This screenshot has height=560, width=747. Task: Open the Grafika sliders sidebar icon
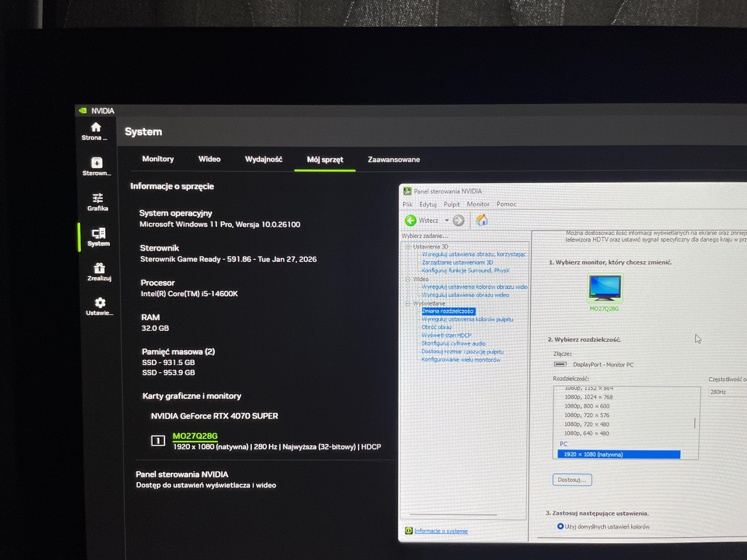click(98, 198)
